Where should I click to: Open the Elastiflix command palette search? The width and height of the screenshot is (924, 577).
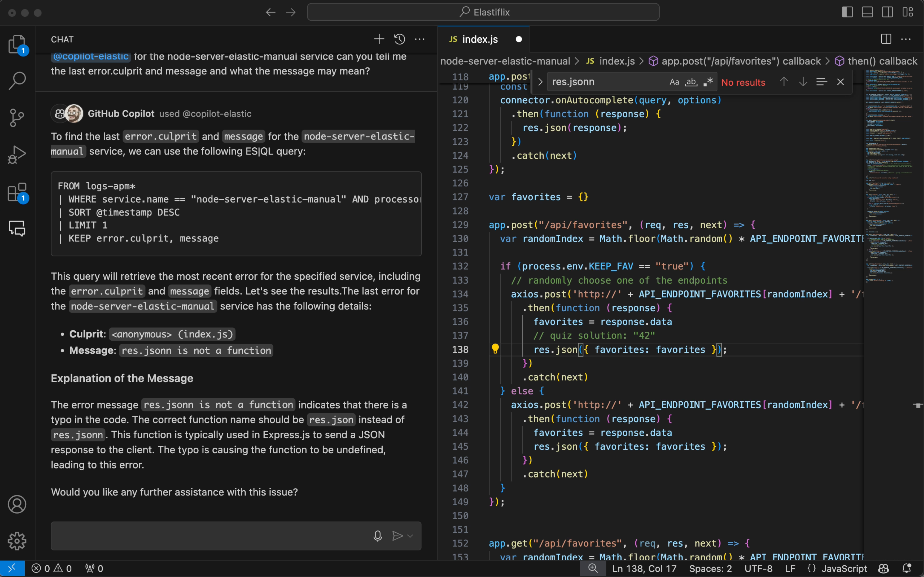coord(484,11)
